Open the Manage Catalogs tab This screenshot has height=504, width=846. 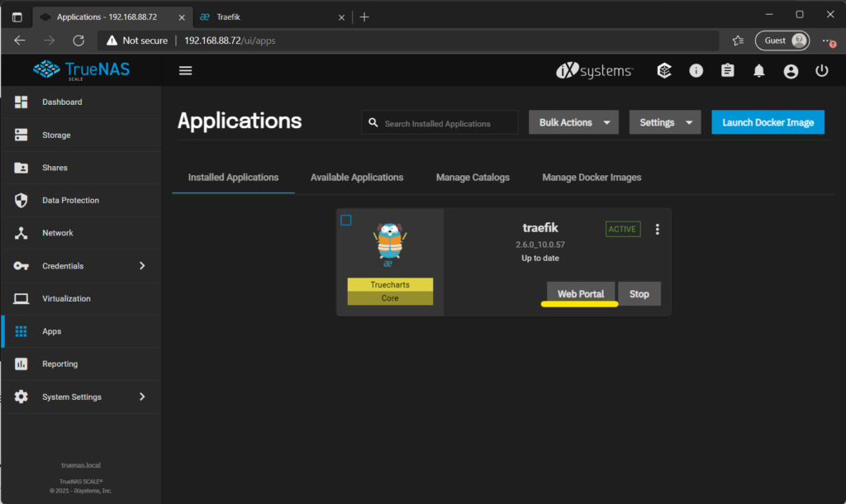coord(473,178)
